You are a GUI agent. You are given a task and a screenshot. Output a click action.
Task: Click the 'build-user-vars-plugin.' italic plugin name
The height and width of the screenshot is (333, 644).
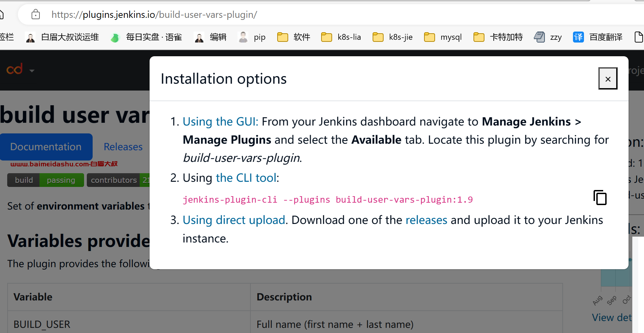click(x=242, y=158)
